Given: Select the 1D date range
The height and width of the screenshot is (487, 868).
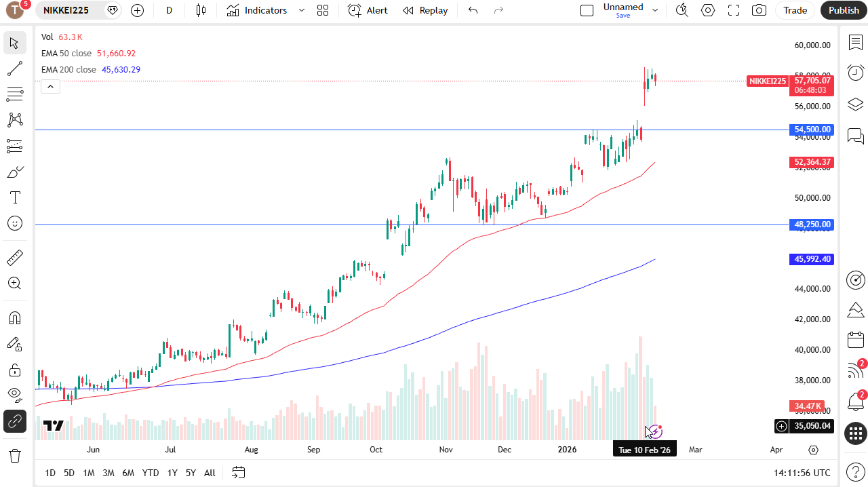Looking at the screenshot, I should 50,473.
